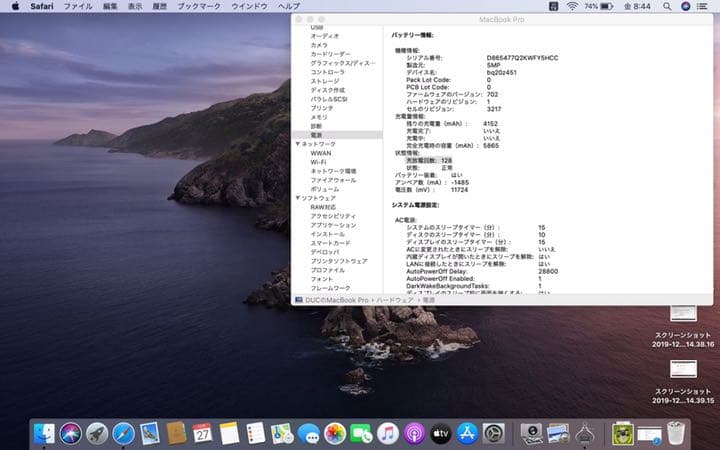Select ストレージ in the sidebar

(325, 81)
